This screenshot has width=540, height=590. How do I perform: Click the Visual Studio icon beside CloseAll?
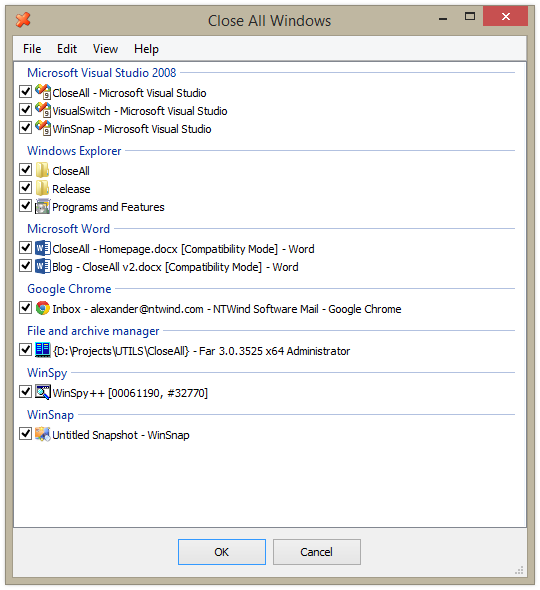pos(43,92)
